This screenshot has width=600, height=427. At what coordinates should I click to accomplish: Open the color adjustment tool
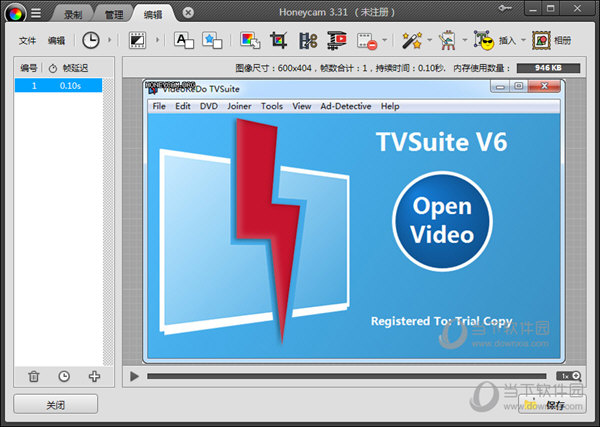(248, 41)
